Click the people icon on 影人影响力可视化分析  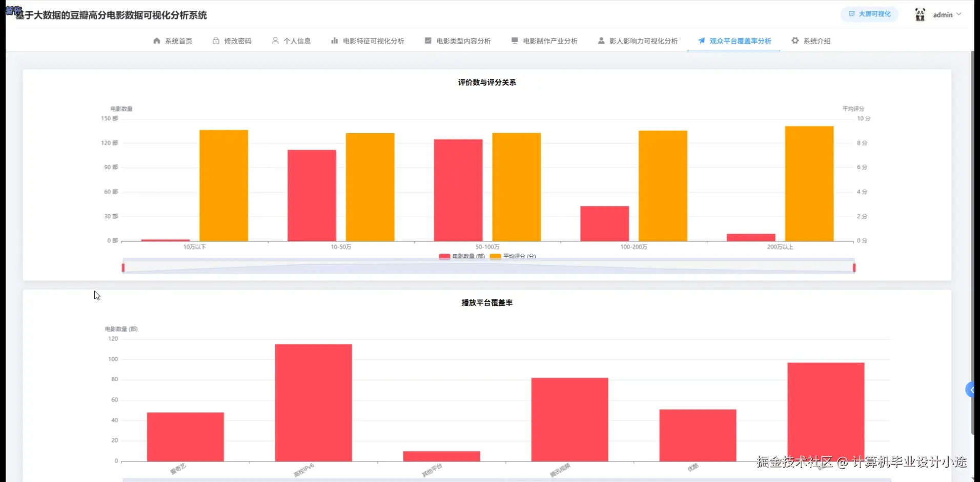tap(601, 41)
